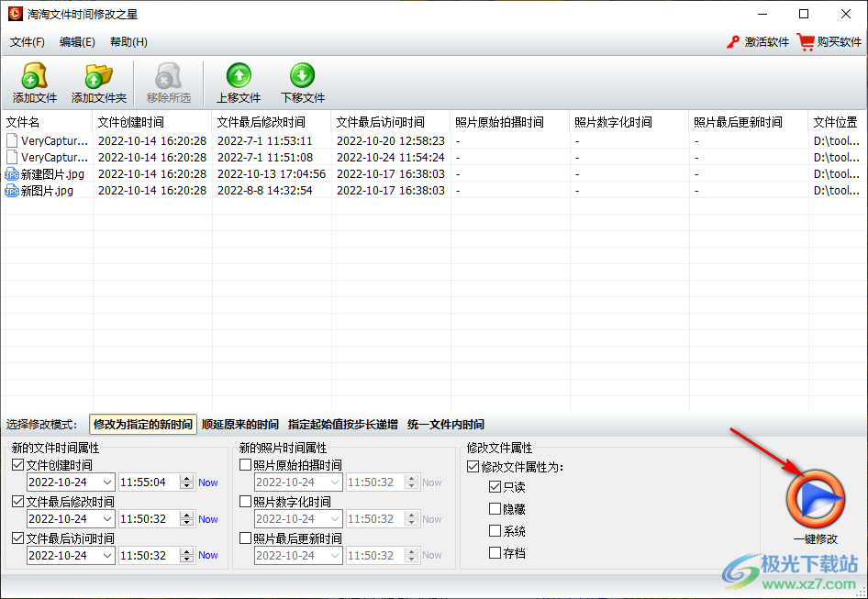Screen dimensions: 868x599
Task: Switch to 顺延原来的时间 mode tab
Action: point(240,425)
